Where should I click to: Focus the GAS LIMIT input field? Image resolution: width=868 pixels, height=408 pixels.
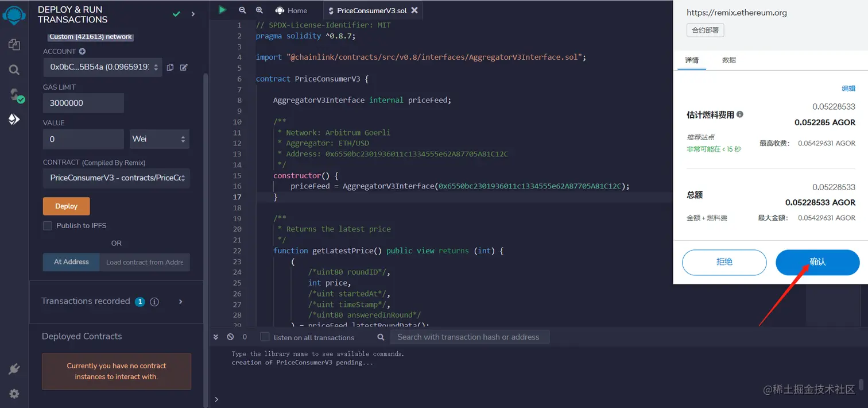click(x=83, y=103)
